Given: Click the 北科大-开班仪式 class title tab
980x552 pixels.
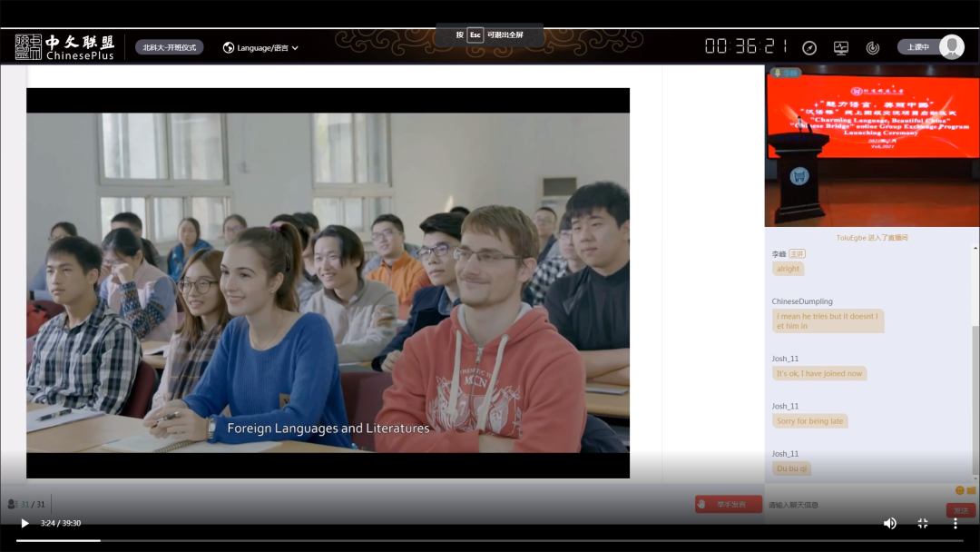Looking at the screenshot, I should pos(170,47).
